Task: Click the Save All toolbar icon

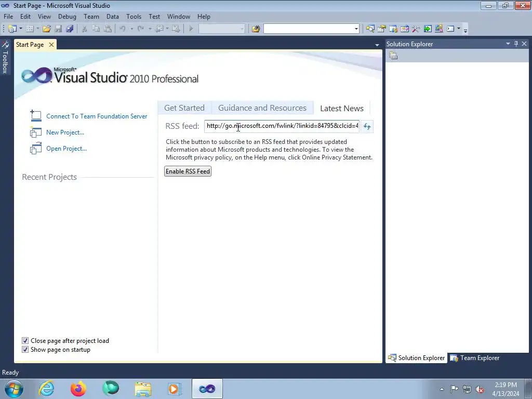Action: (70, 29)
